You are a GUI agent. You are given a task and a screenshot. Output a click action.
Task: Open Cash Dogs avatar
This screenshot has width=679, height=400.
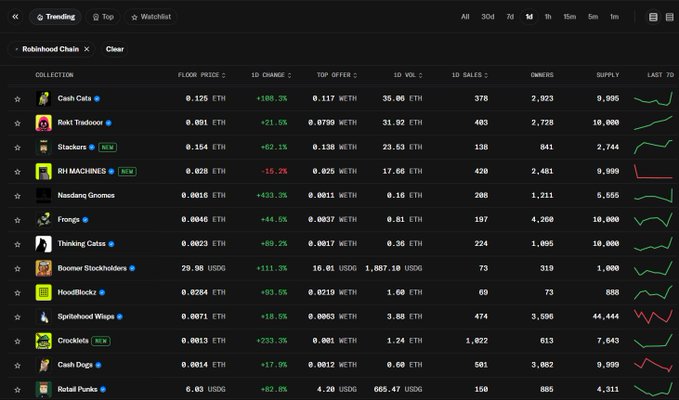(43, 365)
